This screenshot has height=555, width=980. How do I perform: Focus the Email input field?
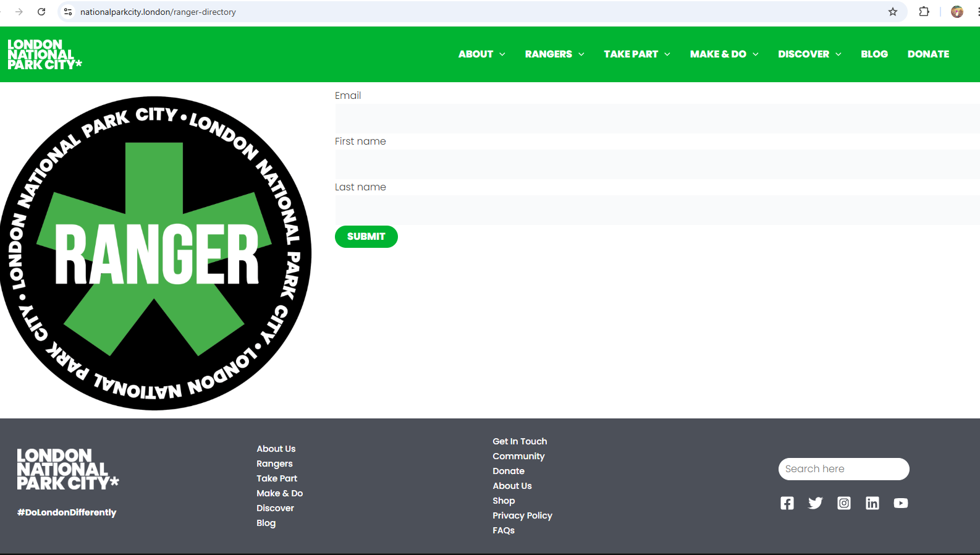coord(657,119)
